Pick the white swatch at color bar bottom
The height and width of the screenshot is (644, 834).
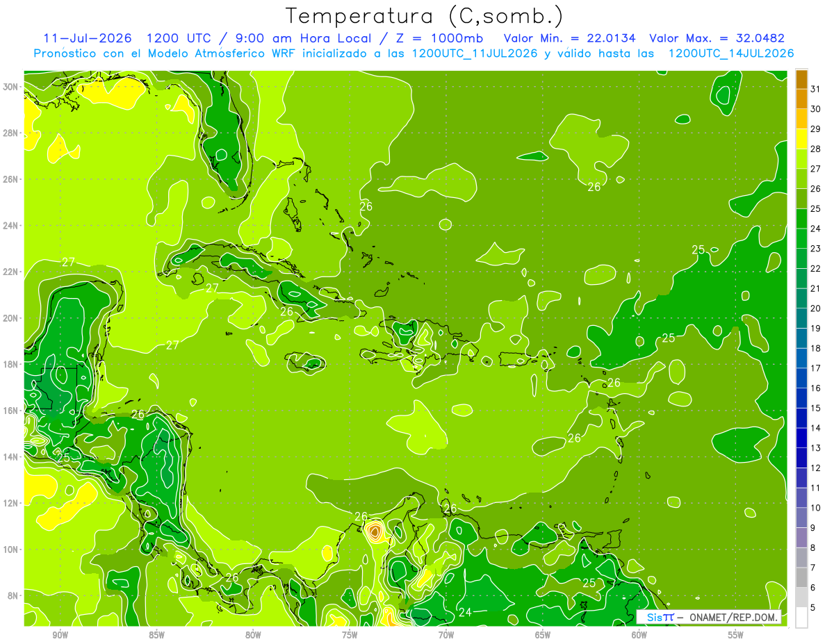[x=801, y=618]
